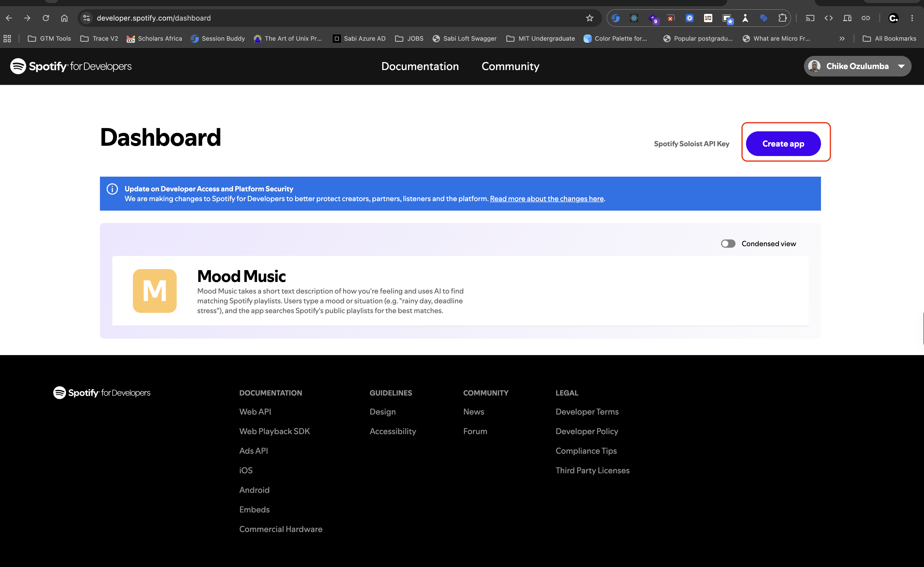The image size is (924, 567).
Task: Click the footer Spotify for Developers logo
Action: click(x=102, y=393)
